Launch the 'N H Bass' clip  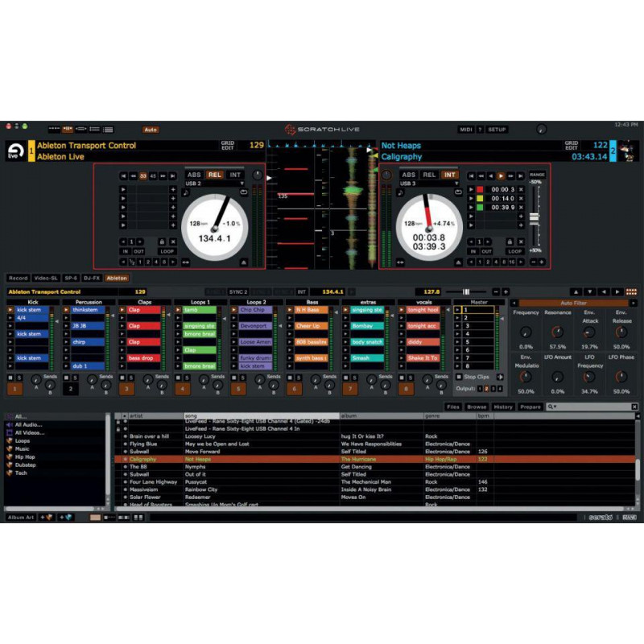point(290,310)
